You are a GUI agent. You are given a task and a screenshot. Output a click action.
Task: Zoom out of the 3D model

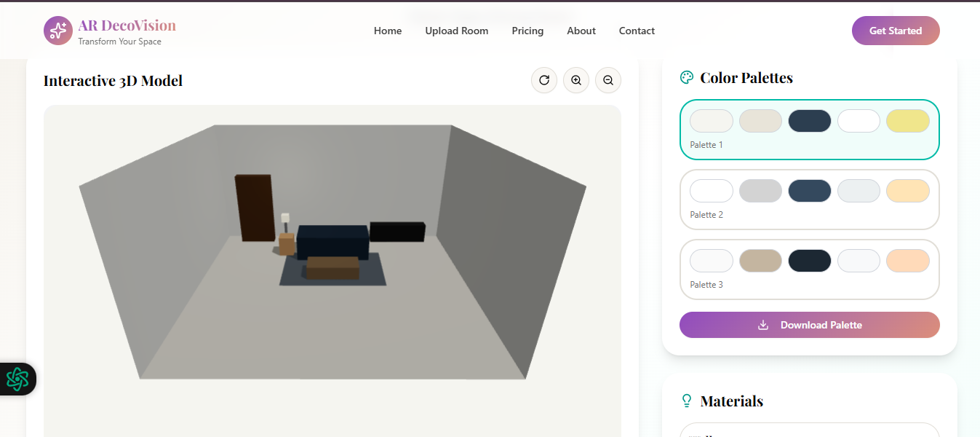coord(608,80)
